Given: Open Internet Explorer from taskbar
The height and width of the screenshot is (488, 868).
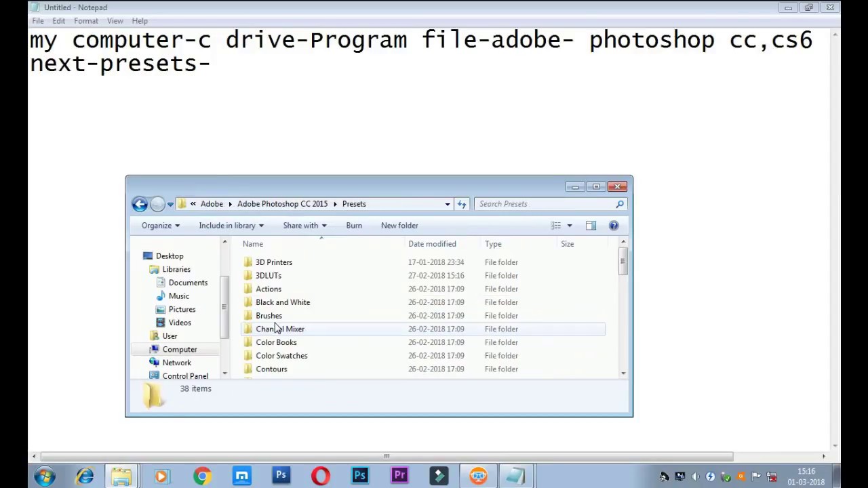Looking at the screenshot, I should 84,476.
